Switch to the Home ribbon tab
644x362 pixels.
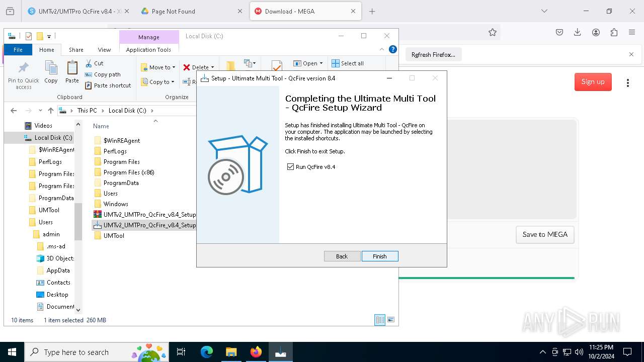tap(47, 50)
